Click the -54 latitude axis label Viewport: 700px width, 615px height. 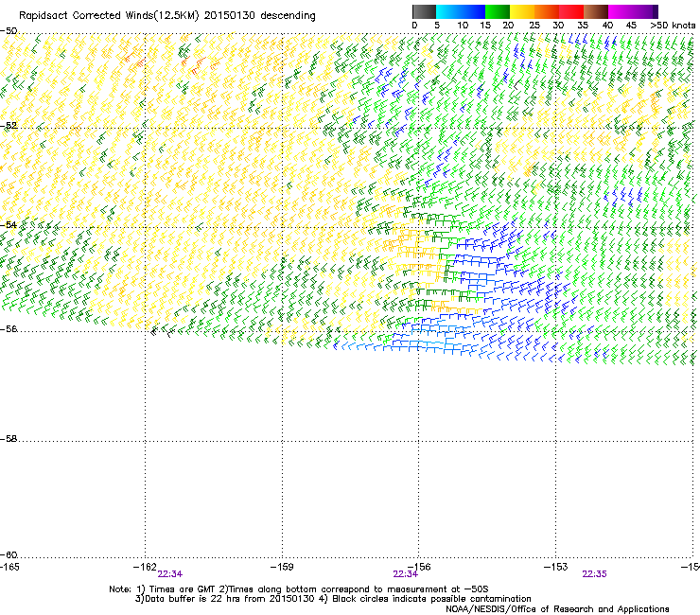tap(9, 224)
